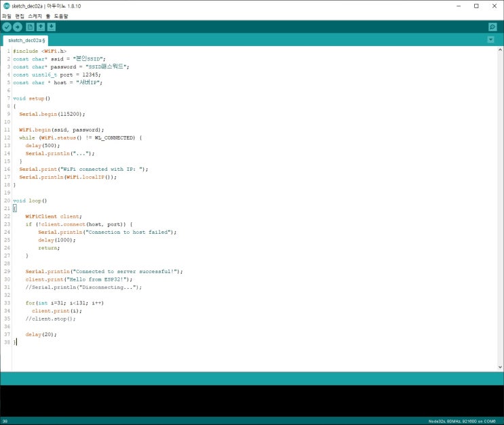Open the 도움말 (Help) menu
Screen dimensions: 504x425
pyautogui.click(x=60, y=16)
